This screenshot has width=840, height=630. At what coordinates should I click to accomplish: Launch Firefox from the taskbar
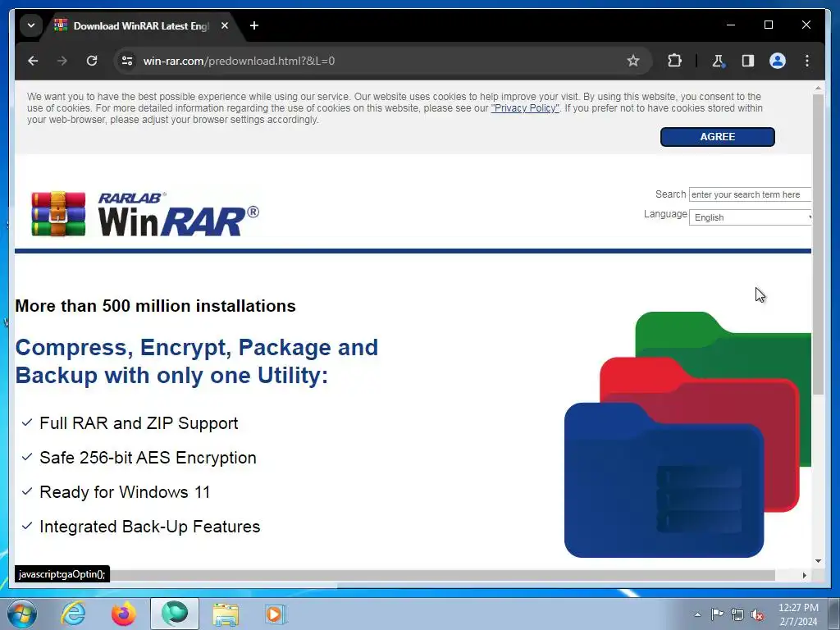pos(124,614)
